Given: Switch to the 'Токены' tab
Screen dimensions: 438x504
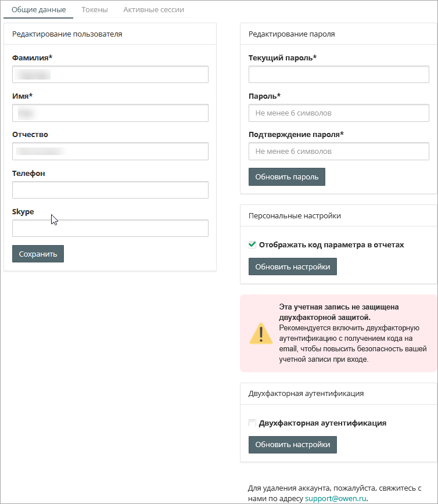Looking at the screenshot, I should point(94,10).
